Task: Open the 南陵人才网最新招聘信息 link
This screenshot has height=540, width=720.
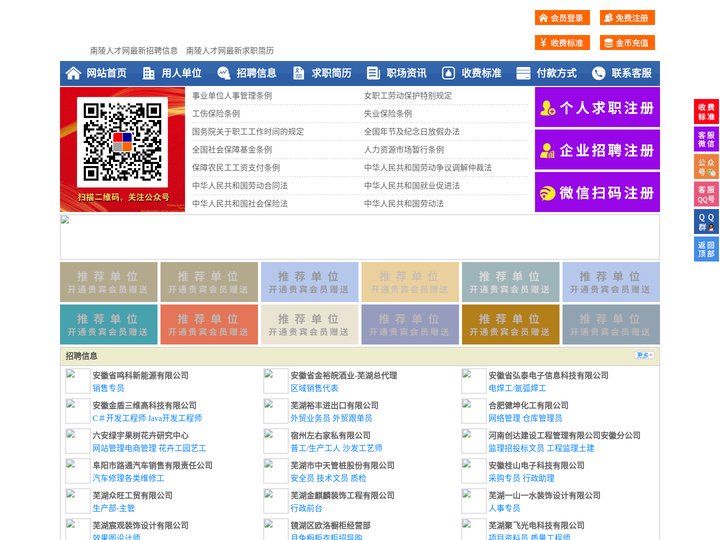Action: (134, 51)
